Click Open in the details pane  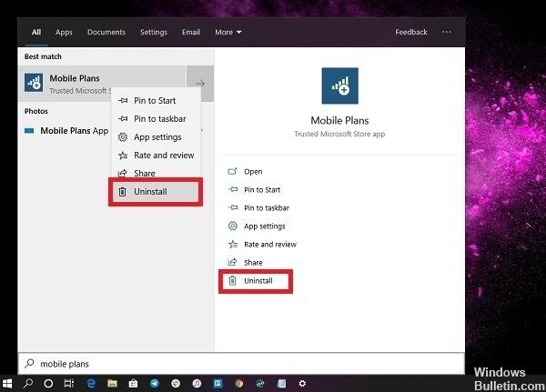pyautogui.click(x=245, y=172)
